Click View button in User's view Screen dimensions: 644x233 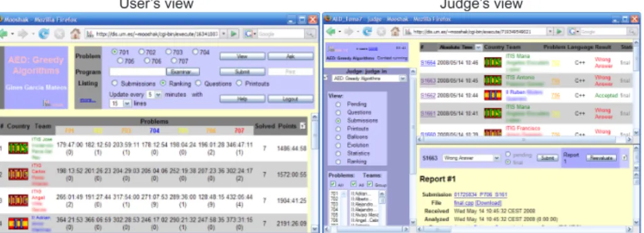pyautogui.click(x=242, y=56)
